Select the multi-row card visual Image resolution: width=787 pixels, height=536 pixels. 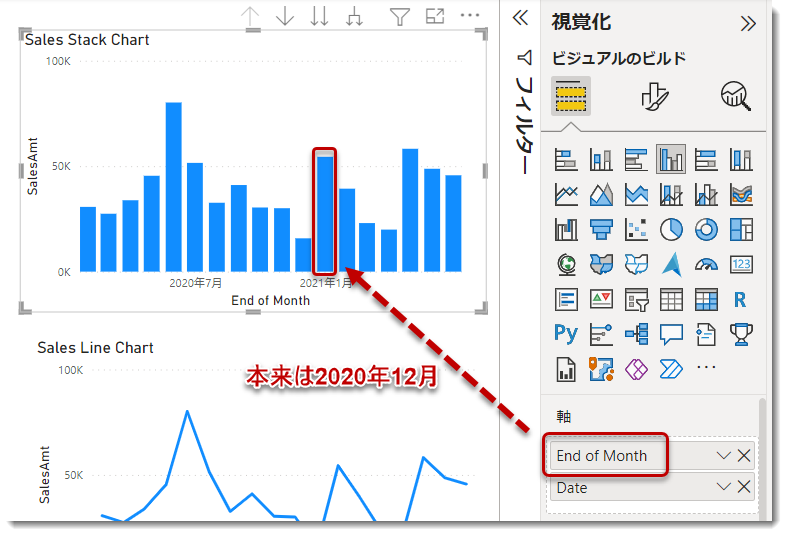[566, 300]
